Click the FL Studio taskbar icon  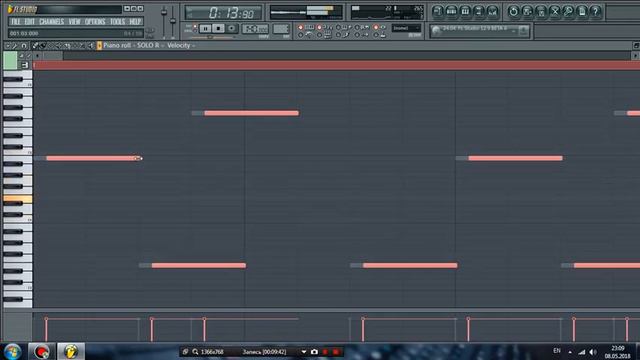click(x=71, y=351)
